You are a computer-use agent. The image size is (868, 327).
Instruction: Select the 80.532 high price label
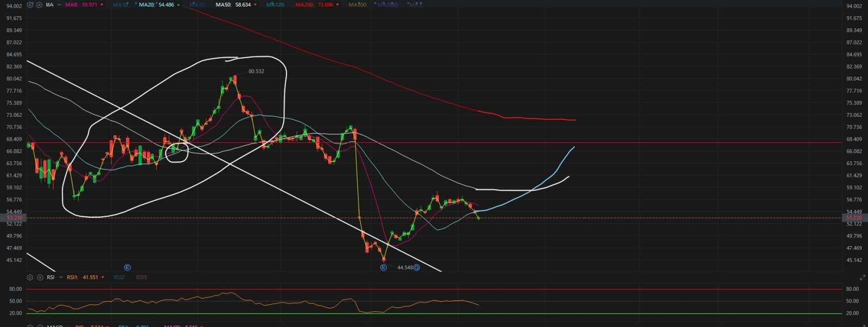pos(256,71)
